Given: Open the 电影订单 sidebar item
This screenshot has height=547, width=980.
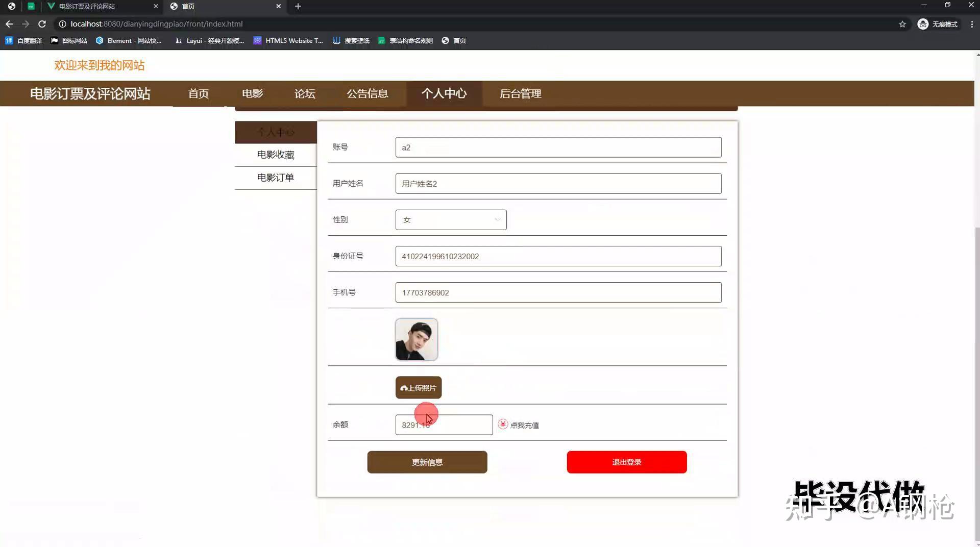Looking at the screenshot, I should [x=275, y=178].
